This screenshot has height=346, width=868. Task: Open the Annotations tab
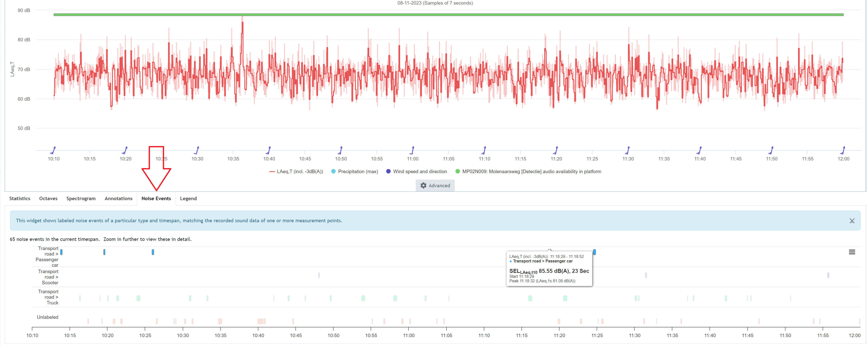coord(118,198)
